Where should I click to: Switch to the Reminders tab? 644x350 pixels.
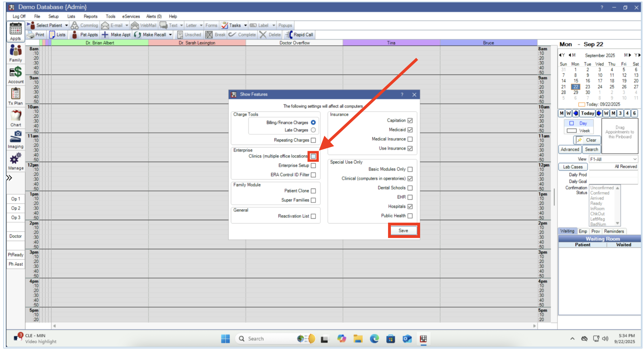[614, 231]
